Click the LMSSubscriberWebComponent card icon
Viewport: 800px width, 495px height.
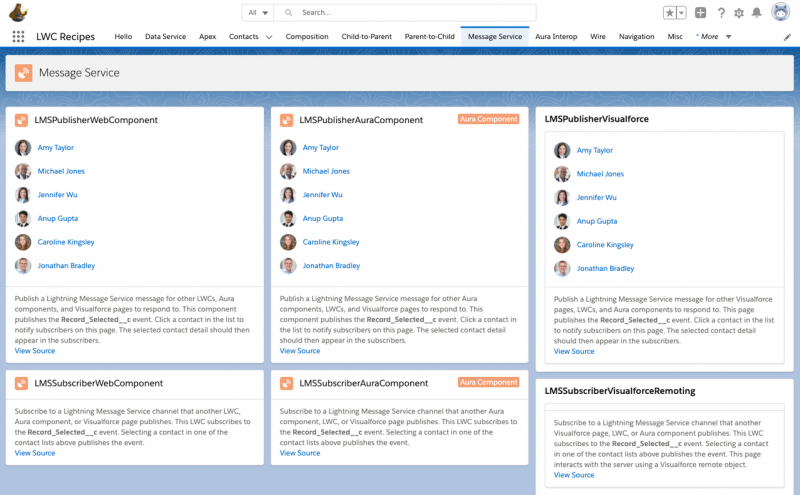pyautogui.click(x=21, y=383)
